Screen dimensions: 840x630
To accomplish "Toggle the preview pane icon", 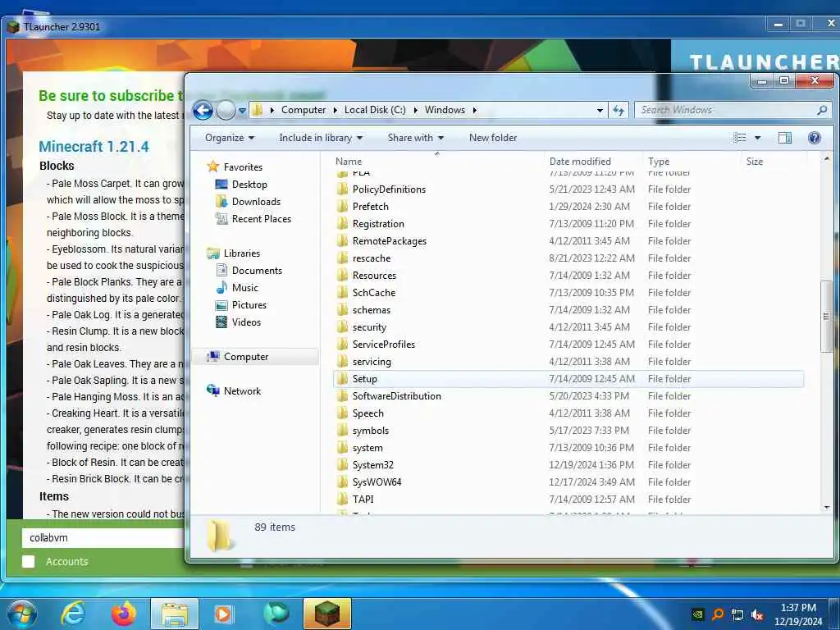I will click(785, 138).
